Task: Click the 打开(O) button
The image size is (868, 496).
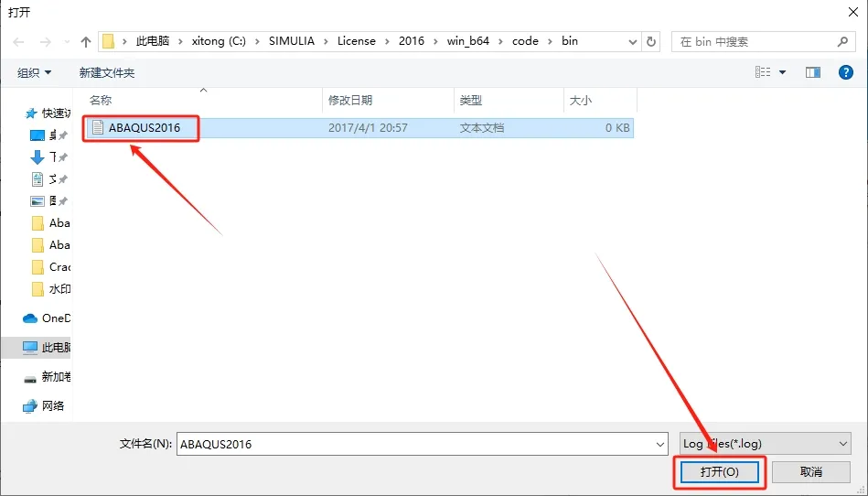Action: tap(719, 472)
